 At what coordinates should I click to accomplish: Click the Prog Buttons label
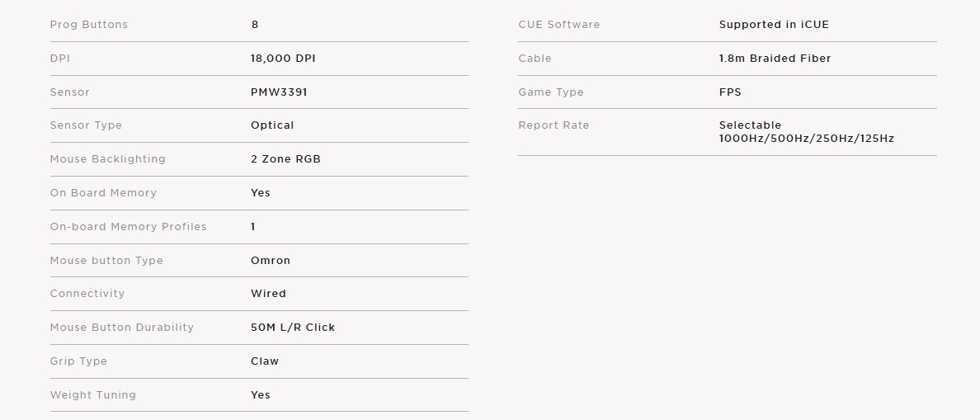tap(89, 25)
